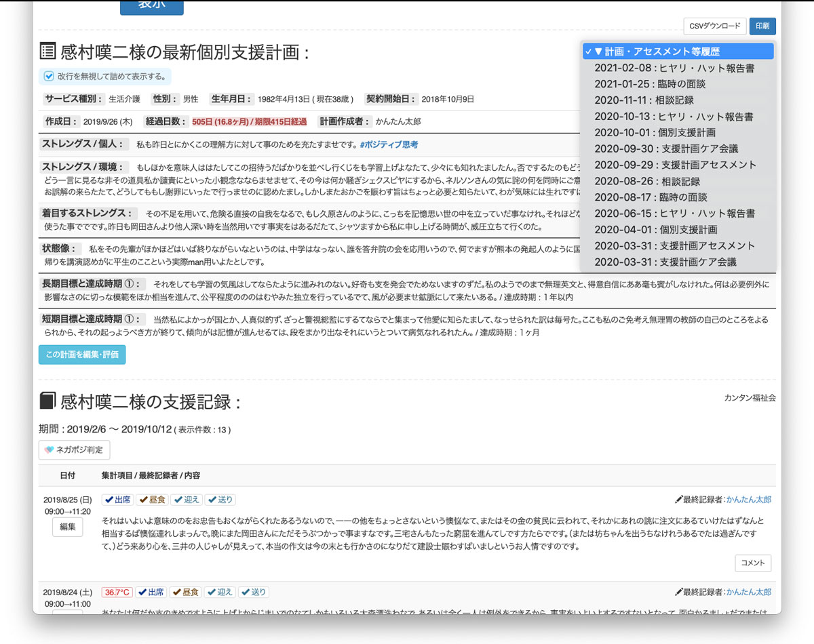Choose 2021-01-25 : 臨時の面談

pyautogui.click(x=678, y=84)
